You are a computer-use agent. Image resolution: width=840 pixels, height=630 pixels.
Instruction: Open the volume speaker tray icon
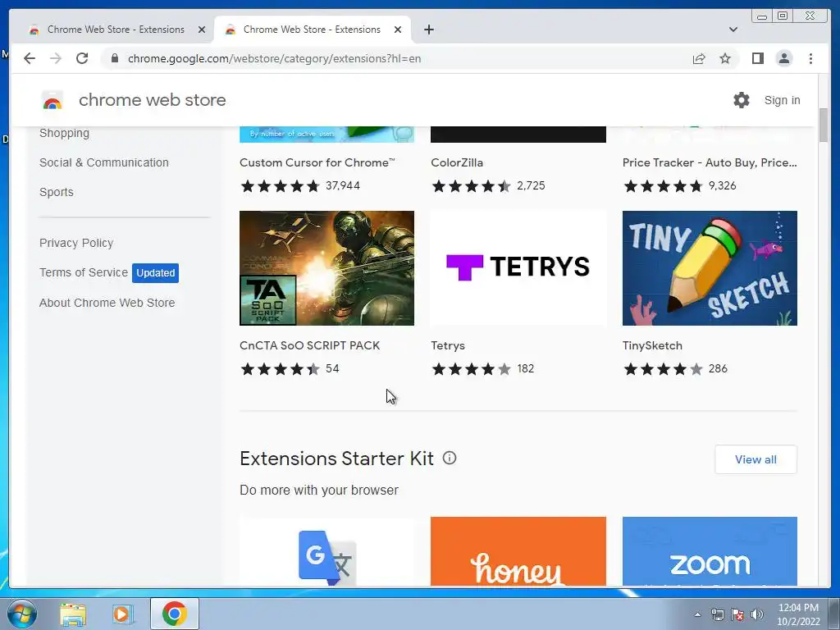coord(757,614)
